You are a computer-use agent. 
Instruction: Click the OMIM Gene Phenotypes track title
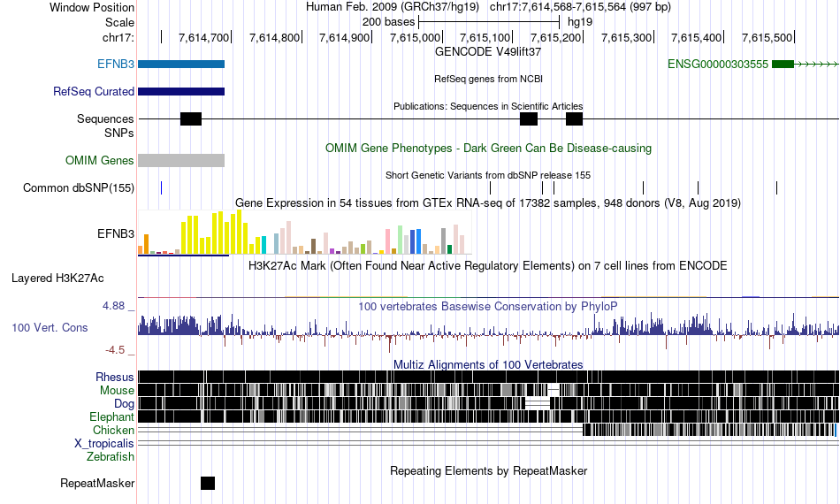[x=489, y=149]
